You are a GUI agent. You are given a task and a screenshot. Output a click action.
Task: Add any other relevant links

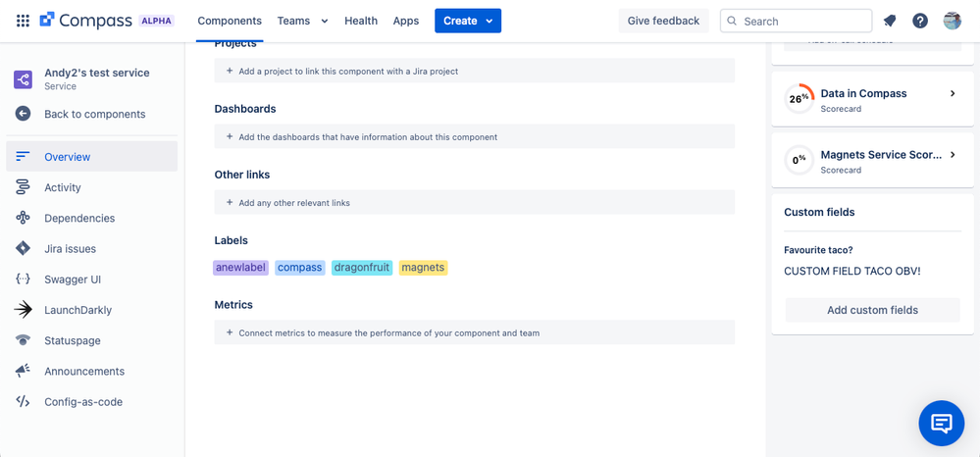coord(475,202)
